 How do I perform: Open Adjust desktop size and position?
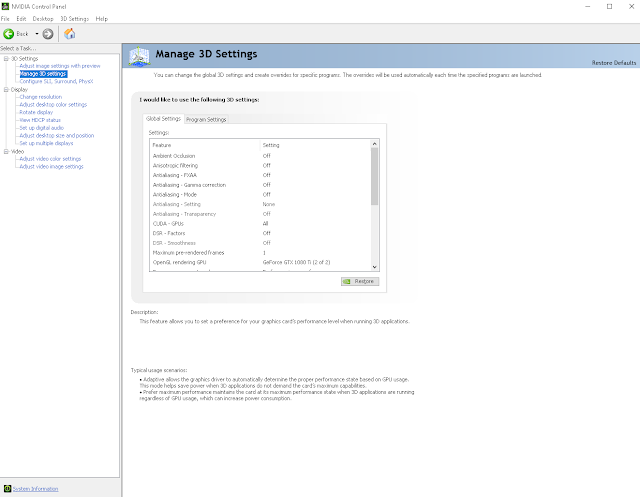click(x=57, y=135)
